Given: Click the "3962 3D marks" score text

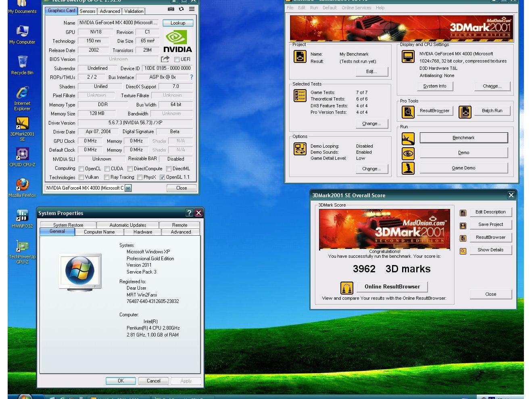Looking at the screenshot, I should [x=392, y=269].
